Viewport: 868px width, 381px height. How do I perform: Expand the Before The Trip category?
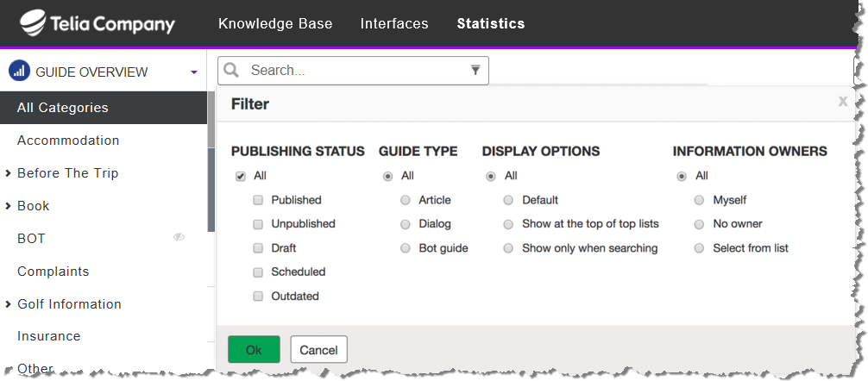click(x=9, y=173)
